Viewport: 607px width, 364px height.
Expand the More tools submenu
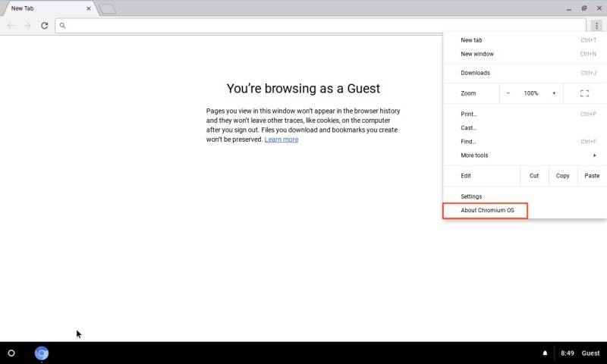(527, 155)
